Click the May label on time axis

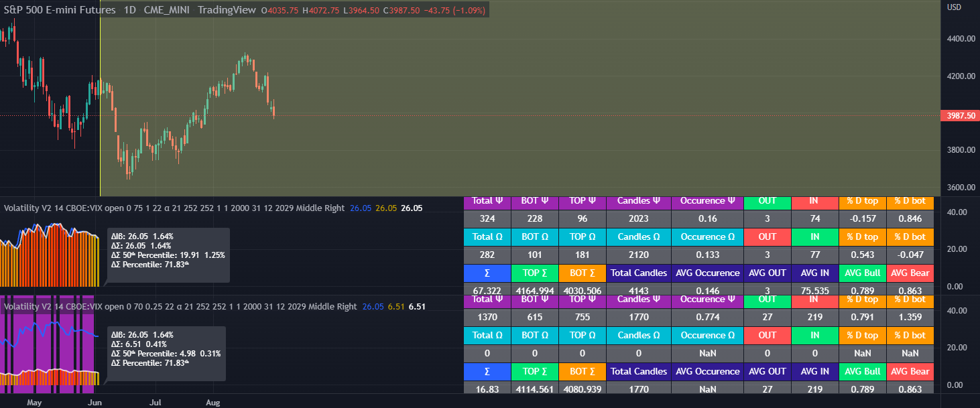(x=35, y=403)
